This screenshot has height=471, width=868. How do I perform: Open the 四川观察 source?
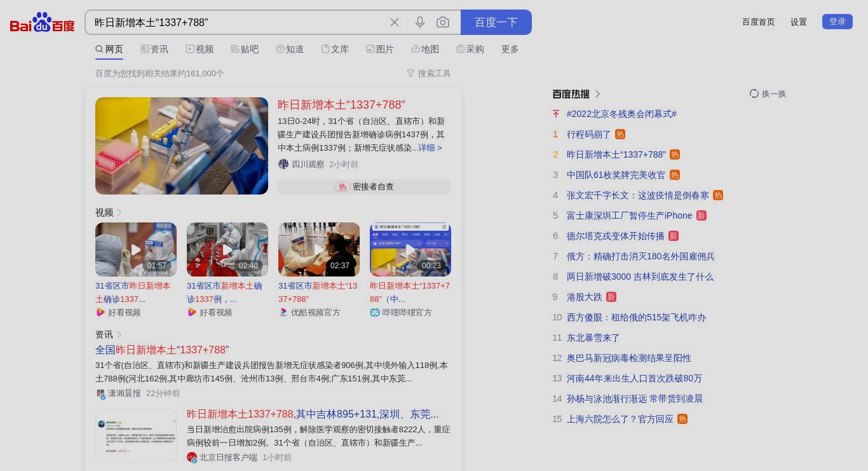[301, 164]
